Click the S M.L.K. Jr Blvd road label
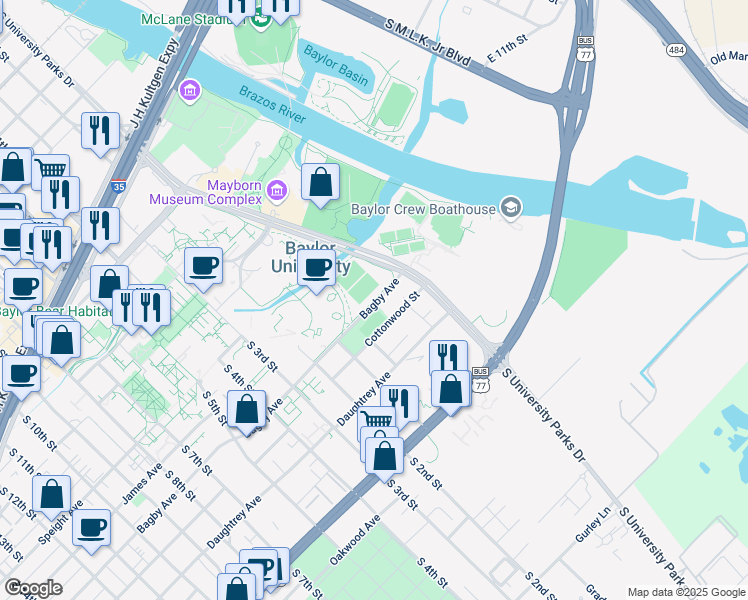The image size is (748, 600). (x=427, y=43)
